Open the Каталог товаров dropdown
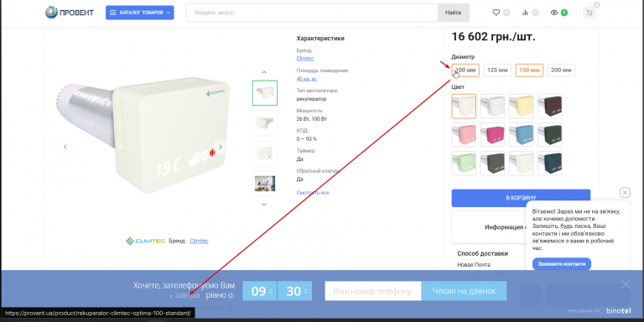Viewport: 644px width, 322px height. point(140,13)
